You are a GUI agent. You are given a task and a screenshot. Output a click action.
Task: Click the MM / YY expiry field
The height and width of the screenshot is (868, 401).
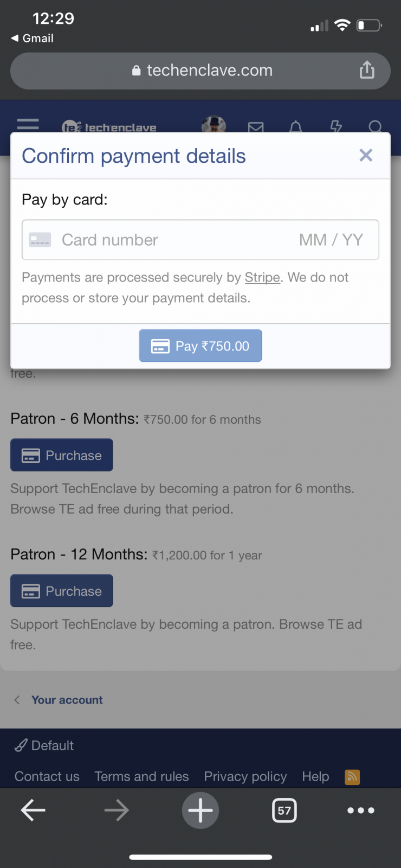coord(331,240)
